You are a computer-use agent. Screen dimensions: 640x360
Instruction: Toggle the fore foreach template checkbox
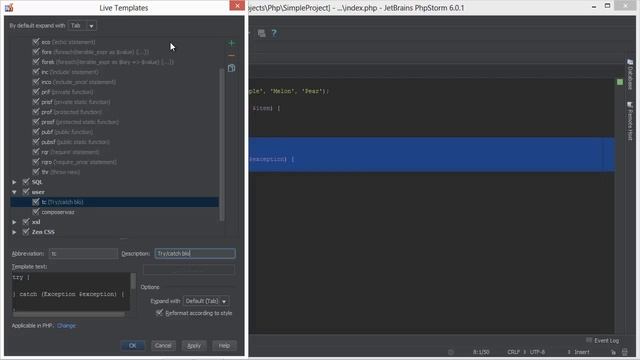pyautogui.click(x=36, y=52)
